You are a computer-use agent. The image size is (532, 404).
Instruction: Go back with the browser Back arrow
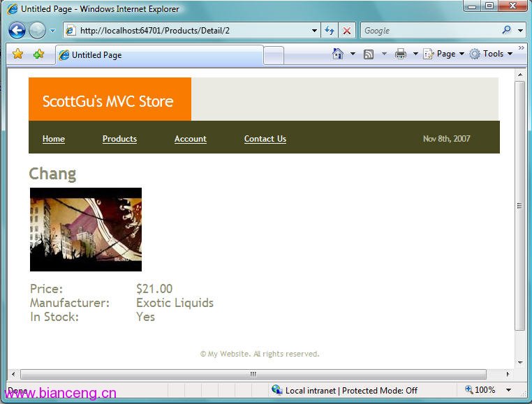[17, 31]
